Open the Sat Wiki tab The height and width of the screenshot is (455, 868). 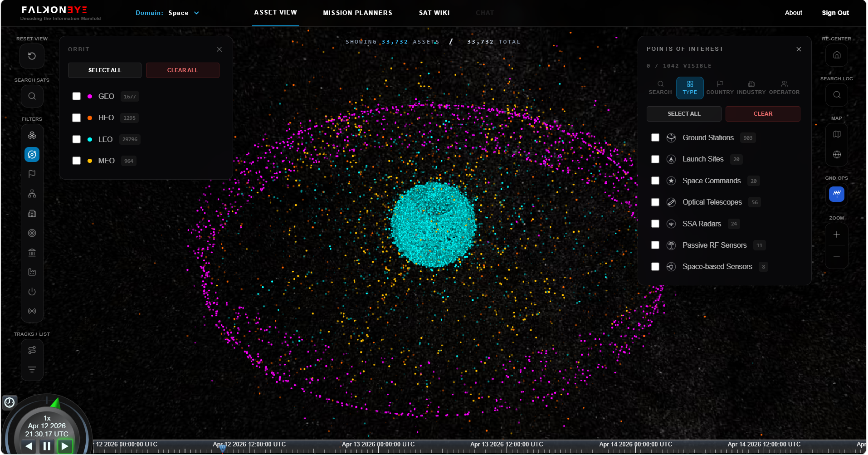tap(434, 13)
